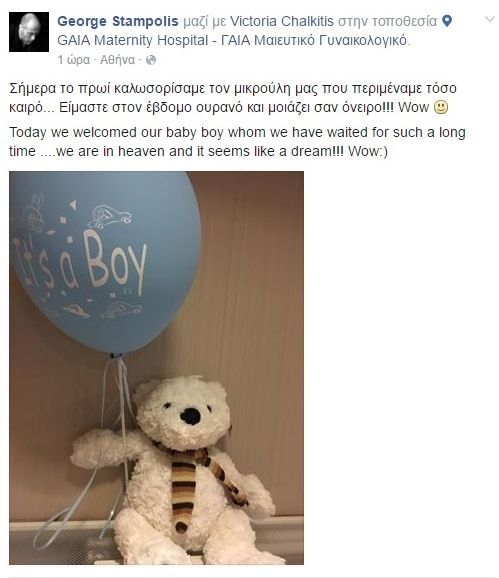This screenshot has height=578, width=499.
Task: Click the smiley emoji after Wow
Action: (441, 107)
